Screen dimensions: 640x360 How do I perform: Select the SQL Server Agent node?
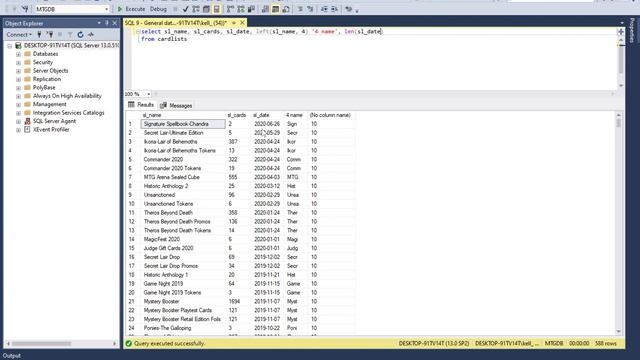54,121
